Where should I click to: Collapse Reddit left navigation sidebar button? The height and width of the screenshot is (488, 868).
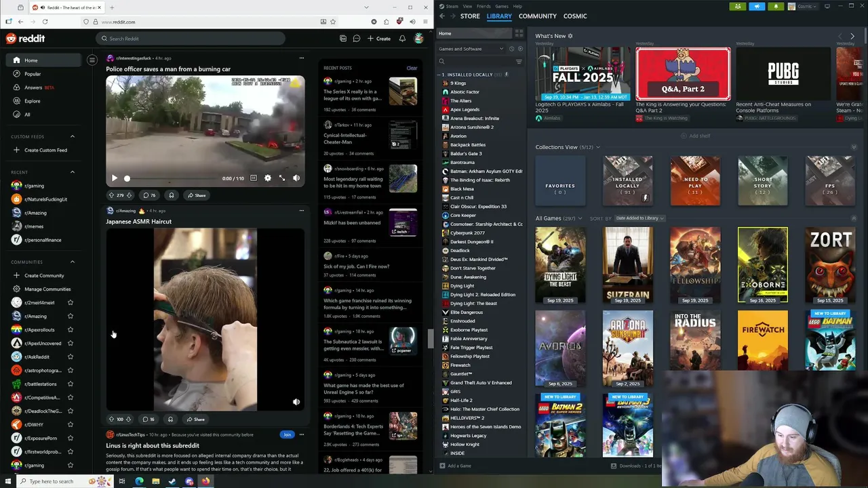92,60
